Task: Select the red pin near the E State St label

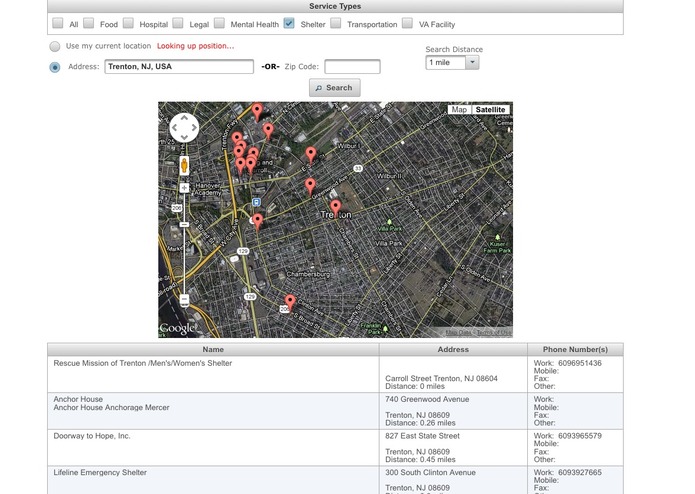Action: pos(311,155)
